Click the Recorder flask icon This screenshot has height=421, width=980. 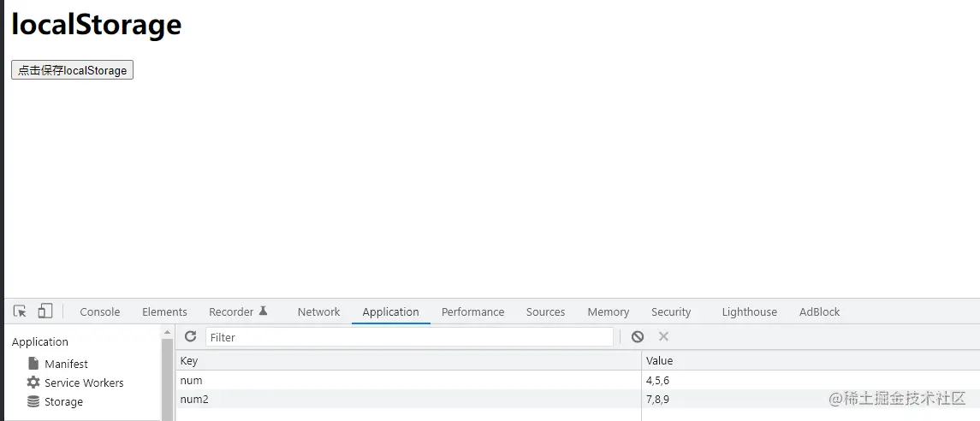tap(263, 311)
